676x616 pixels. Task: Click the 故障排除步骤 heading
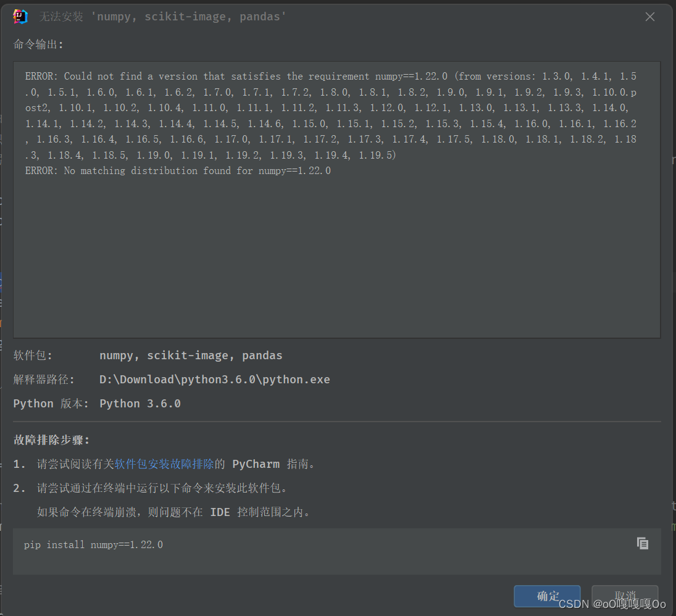click(x=51, y=439)
